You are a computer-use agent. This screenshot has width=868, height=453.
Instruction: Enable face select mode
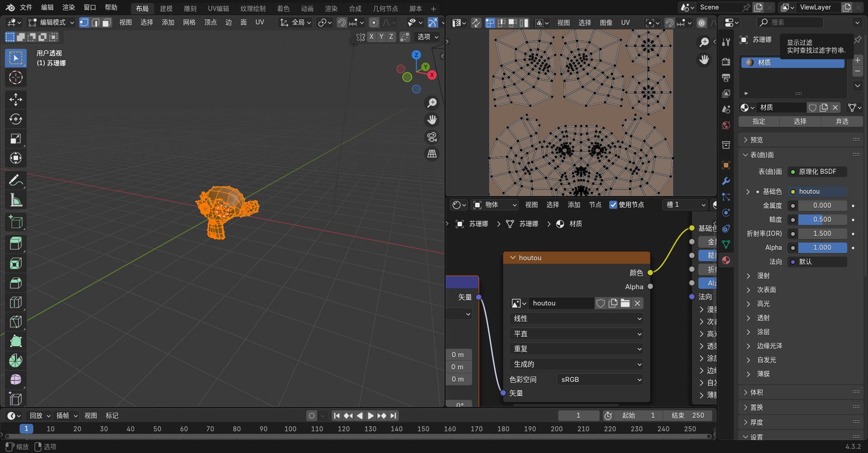coord(107,23)
